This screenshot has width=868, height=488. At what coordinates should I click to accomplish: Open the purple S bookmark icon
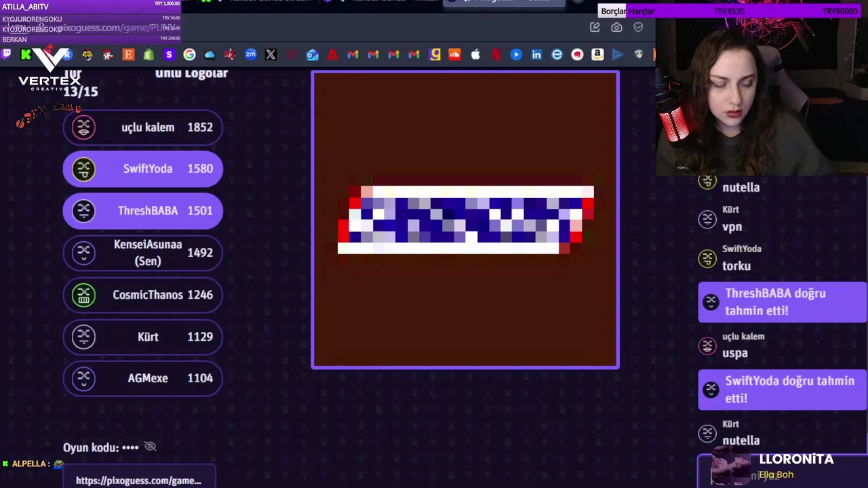(x=169, y=54)
